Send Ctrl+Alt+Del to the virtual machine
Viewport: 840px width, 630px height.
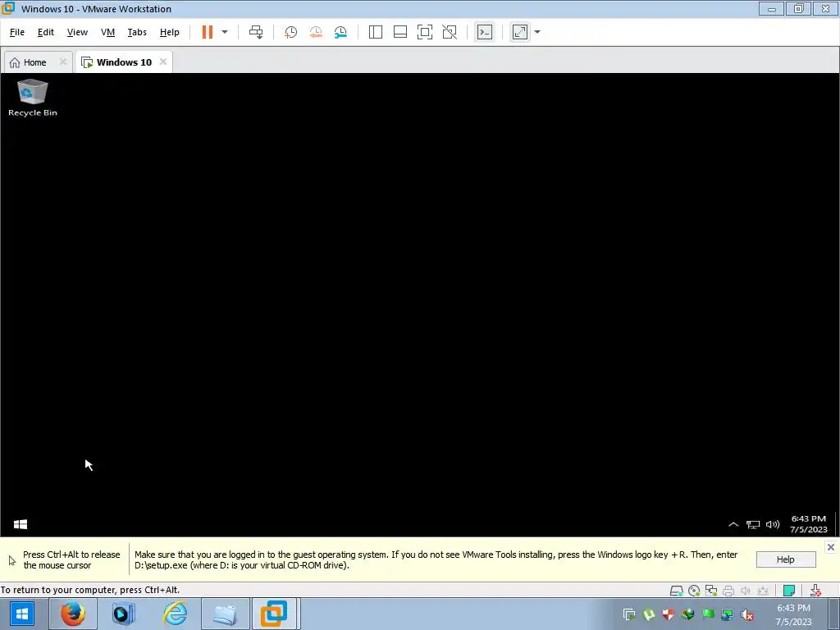(256, 32)
